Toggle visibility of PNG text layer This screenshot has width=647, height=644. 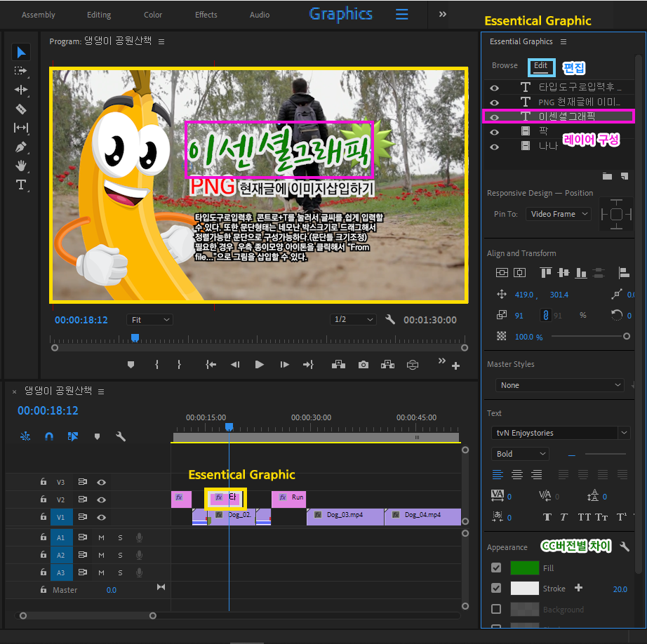click(494, 102)
